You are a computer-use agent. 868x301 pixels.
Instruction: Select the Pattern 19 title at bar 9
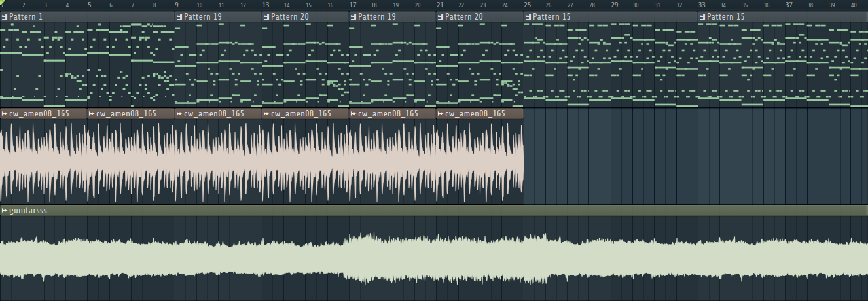tap(203, 16)
